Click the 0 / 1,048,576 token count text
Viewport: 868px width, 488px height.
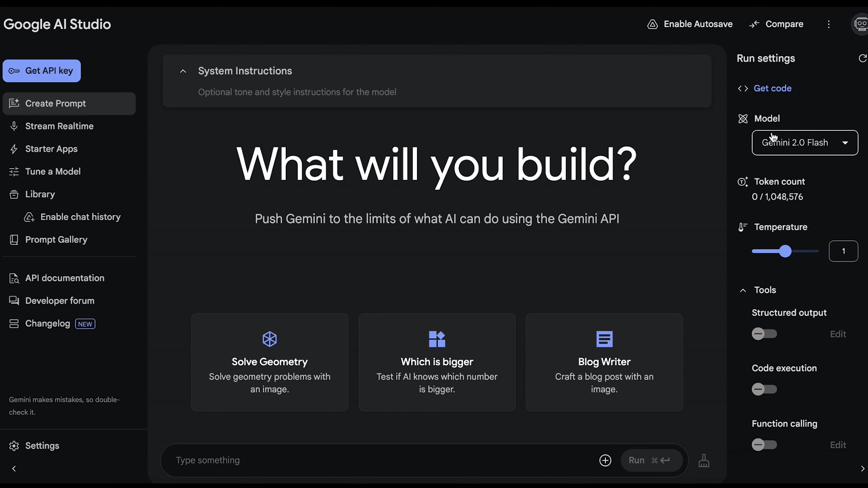(777, 197)
